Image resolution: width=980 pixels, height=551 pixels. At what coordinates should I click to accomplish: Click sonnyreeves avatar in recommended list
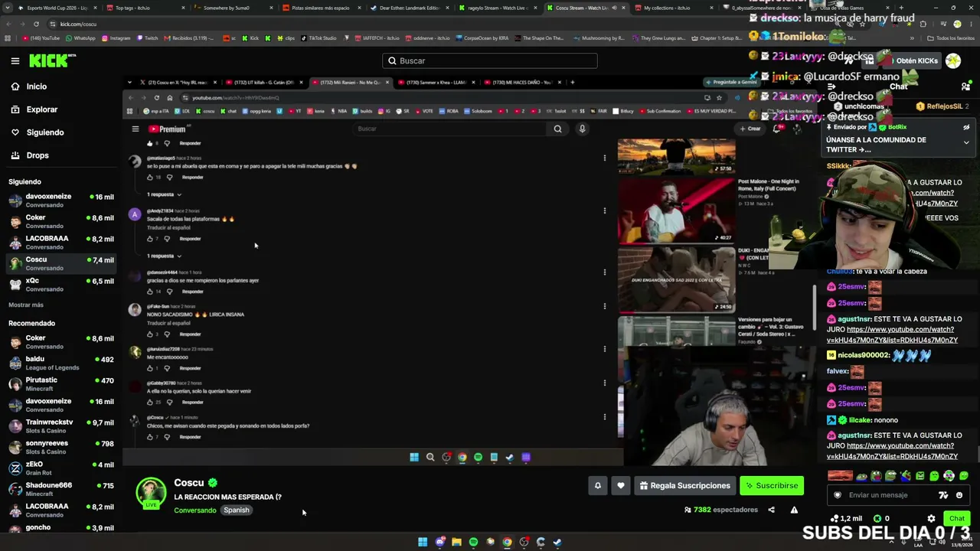[15, 447]
